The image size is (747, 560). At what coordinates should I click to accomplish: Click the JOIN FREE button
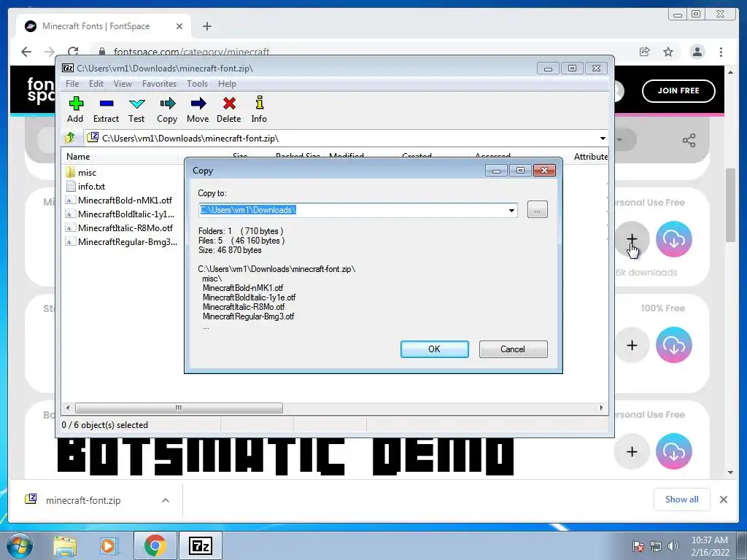[x=678, y=90]
